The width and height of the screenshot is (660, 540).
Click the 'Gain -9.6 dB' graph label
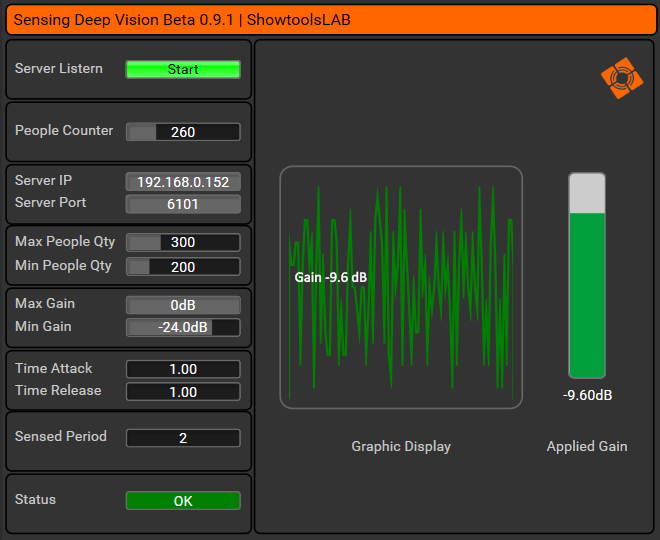[331, 277]
